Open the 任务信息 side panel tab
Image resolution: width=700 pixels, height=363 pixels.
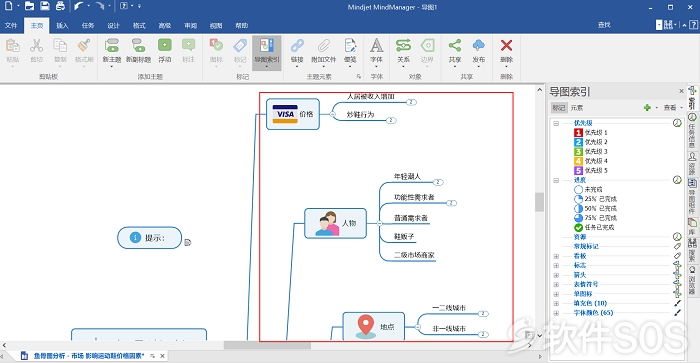point(692,131)
